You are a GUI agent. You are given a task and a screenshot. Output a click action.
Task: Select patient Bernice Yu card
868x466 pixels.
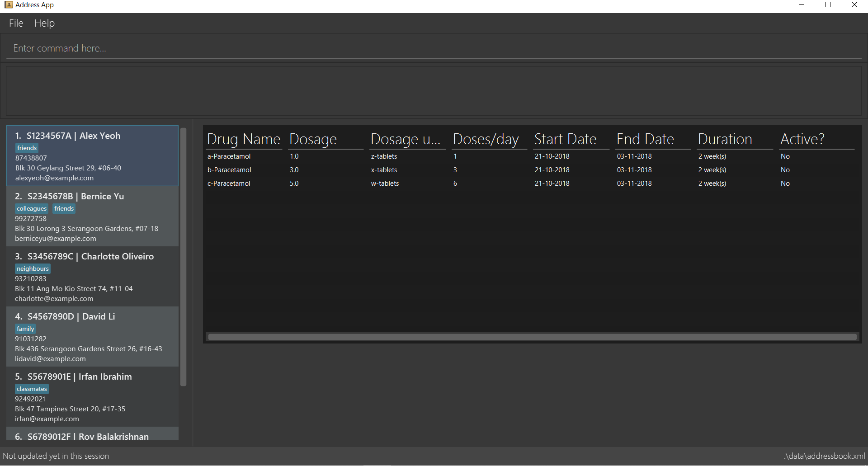tap(93, 216)
